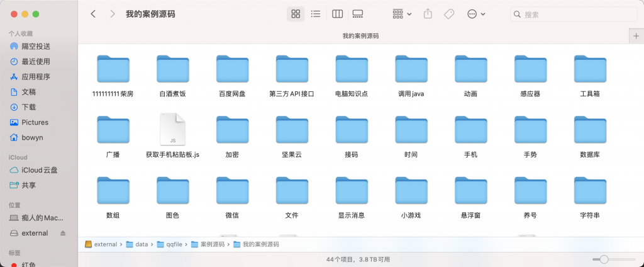The image size is (644, 267).
Task: Select 应用程序 in the sidebar
Action: click(x=36, y=77)
